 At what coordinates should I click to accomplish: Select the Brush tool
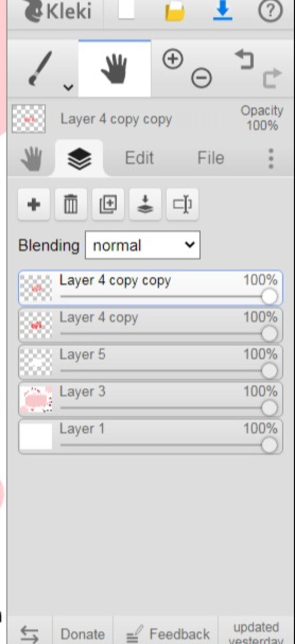click(x=40, y=69)
